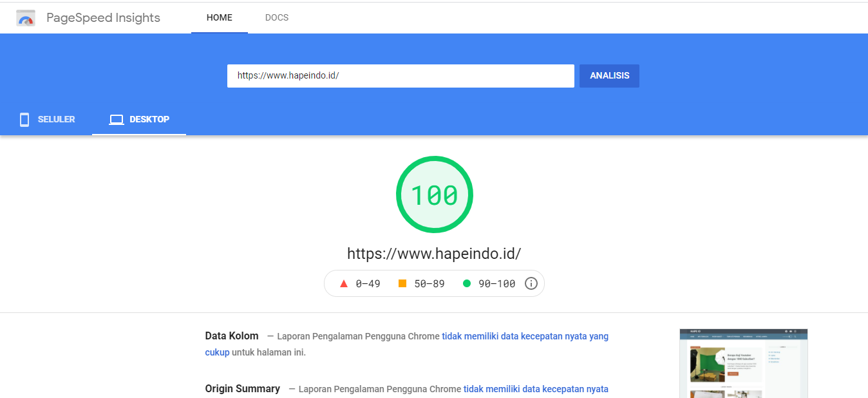Click the page screenshot thumbnail
The image size is (868, 398).
click(x=744, y=363)
